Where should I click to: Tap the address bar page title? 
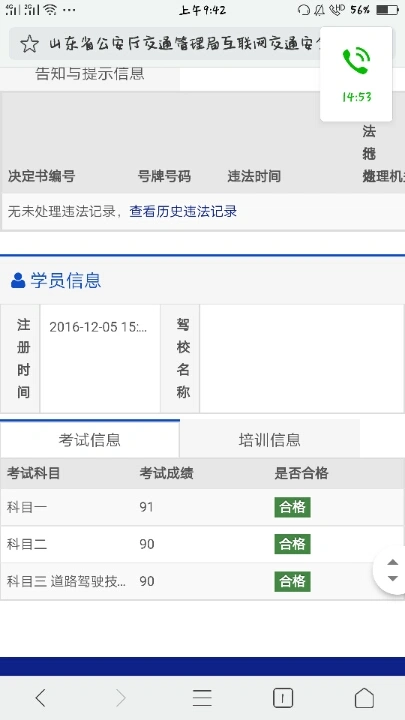[185, 44]
